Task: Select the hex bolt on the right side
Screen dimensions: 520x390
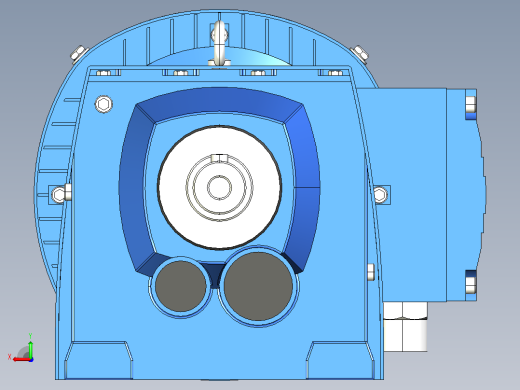Action: [380, 194]
